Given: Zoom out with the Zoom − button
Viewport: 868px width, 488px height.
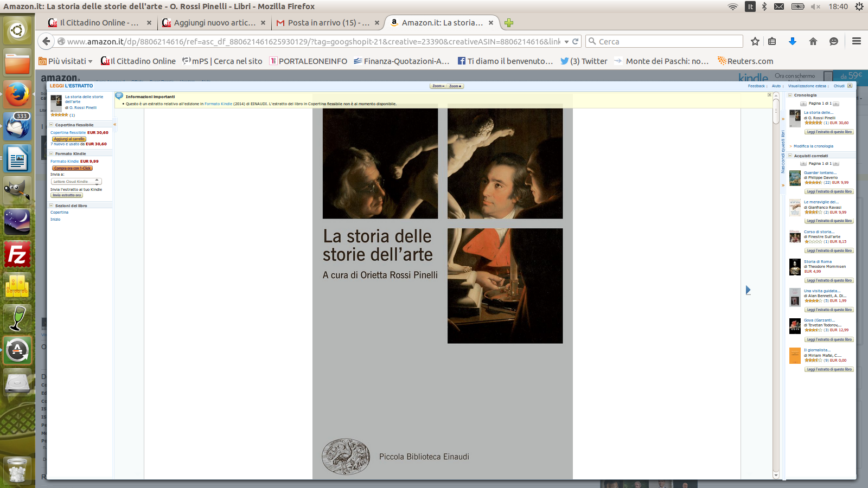Looking at the screenshot, I should point(438,86).
